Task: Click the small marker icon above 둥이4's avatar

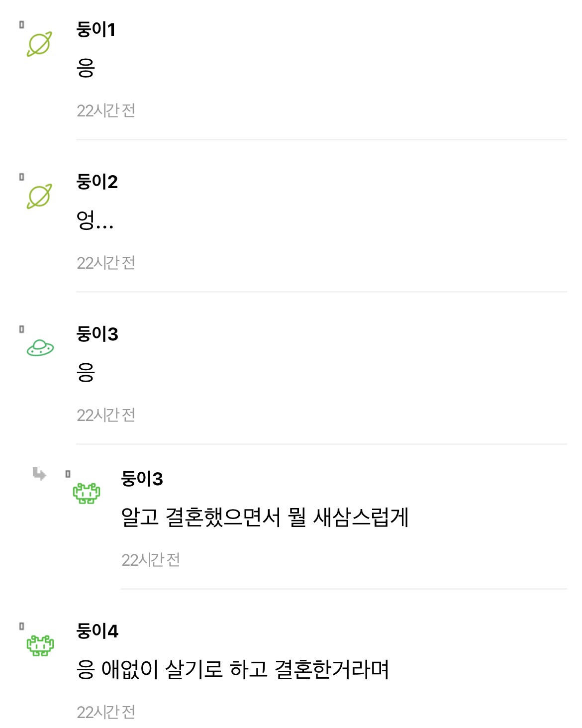Action: pos(21,626)
